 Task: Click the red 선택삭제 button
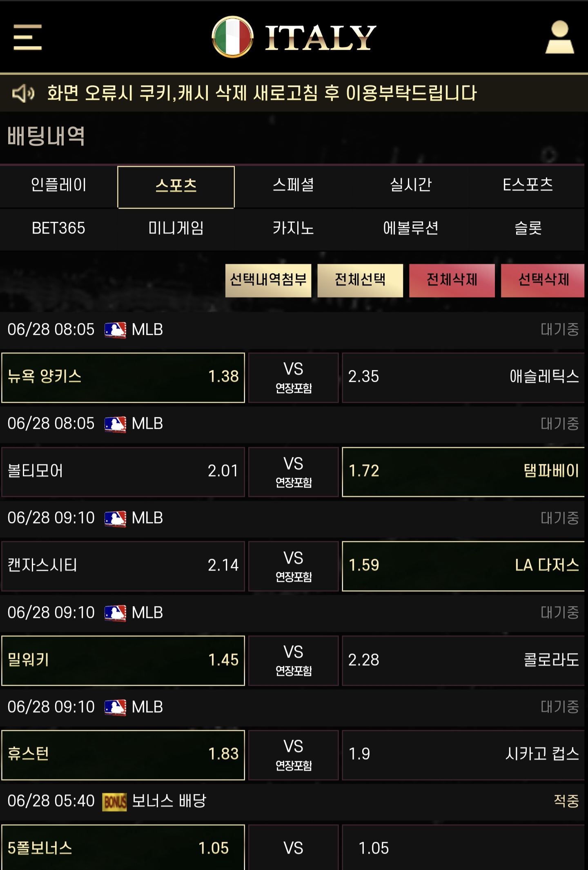coord(543,280)
